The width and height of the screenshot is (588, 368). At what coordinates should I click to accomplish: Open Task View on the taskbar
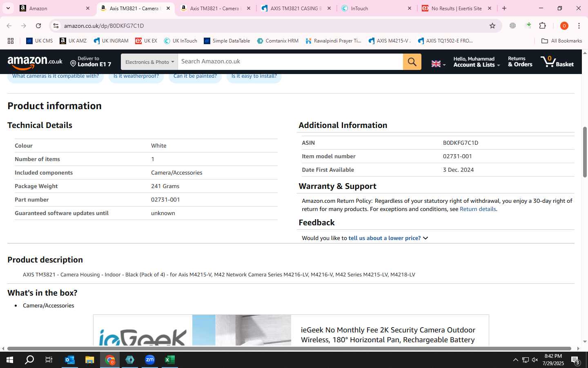coord(49,360)
